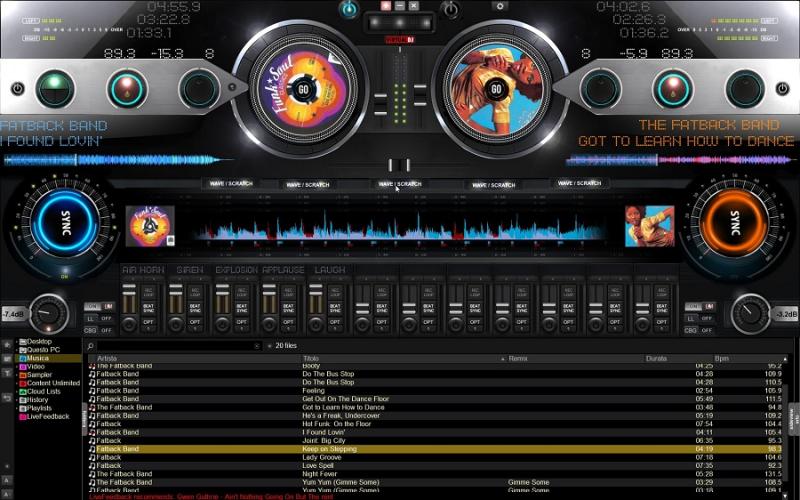800x500 pixels.
Task: Select the leftmost WAVE / SCRATCH tab
Action: (231, 183)
